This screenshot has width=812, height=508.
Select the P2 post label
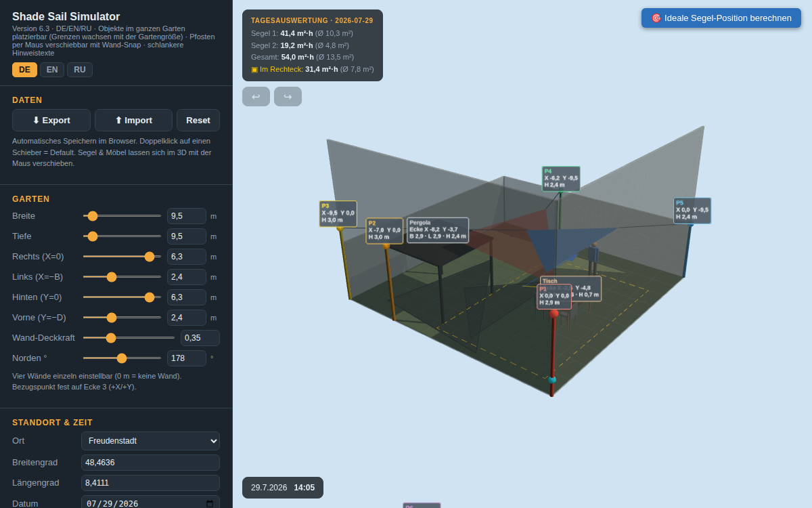coord(384,230)
